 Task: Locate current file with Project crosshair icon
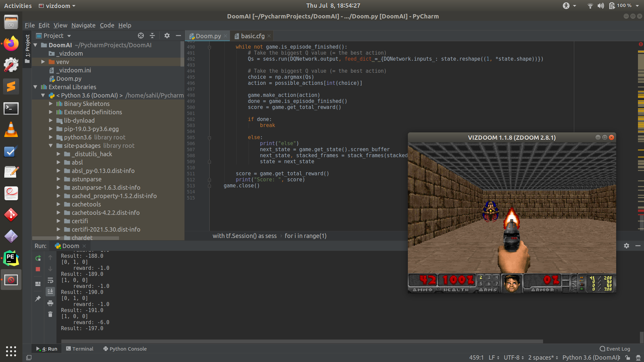point(141,36)
